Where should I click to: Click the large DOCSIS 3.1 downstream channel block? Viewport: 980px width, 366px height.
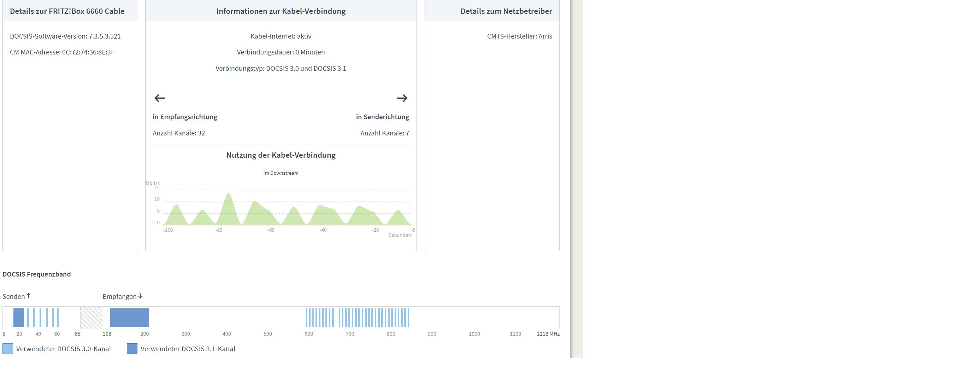click(x=130, y=318)
